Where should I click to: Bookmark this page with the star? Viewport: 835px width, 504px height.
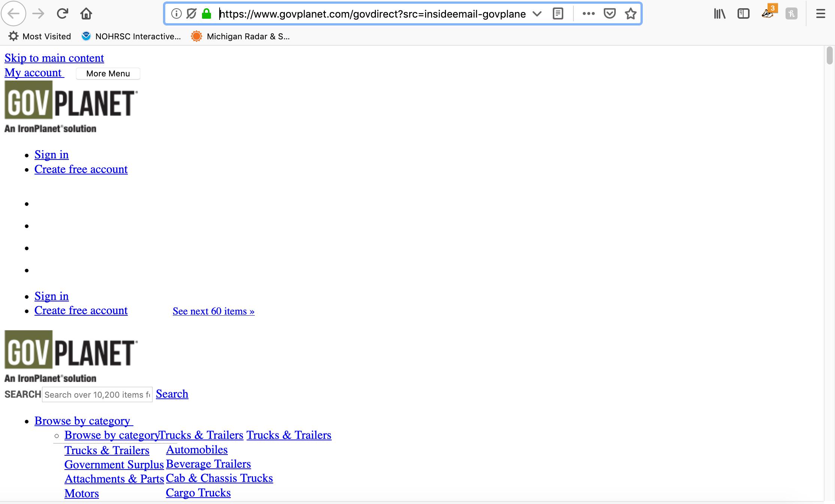(x=630, y=13)
